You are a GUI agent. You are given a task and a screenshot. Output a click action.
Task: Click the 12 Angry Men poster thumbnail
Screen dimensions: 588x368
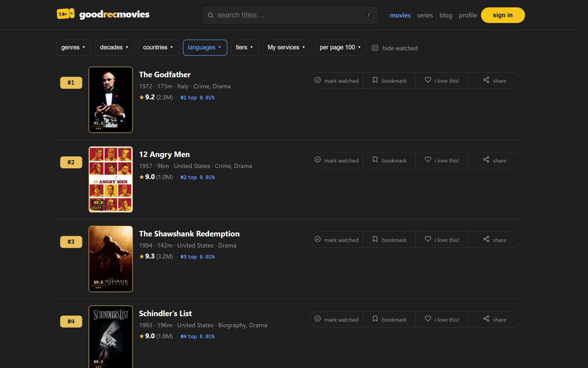click(111, 179)
